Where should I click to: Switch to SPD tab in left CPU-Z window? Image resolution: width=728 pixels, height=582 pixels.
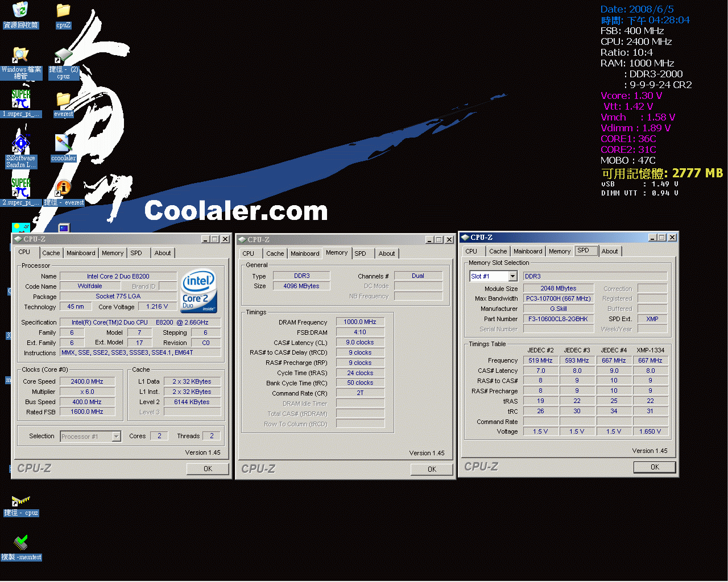click(x=136, y=253)
